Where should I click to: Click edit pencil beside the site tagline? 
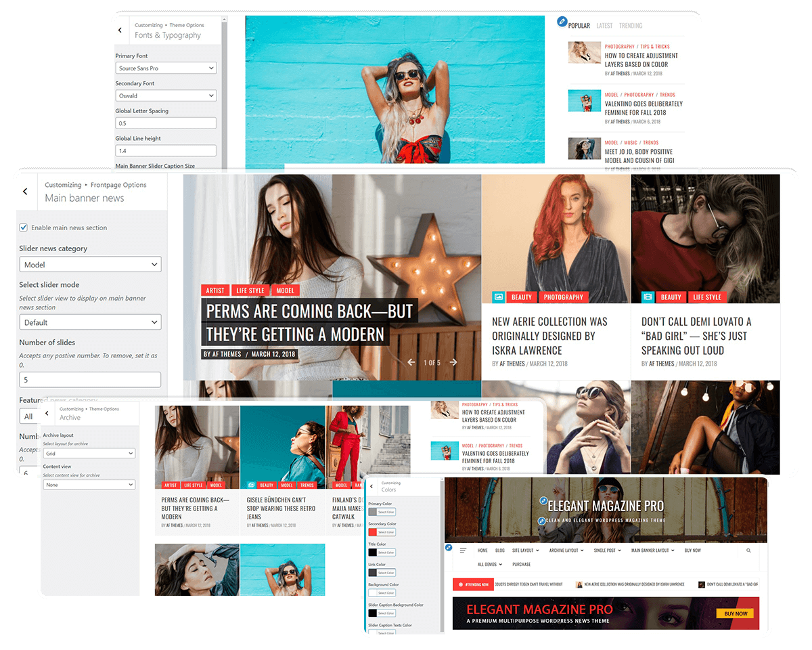(x=541, y=521)
